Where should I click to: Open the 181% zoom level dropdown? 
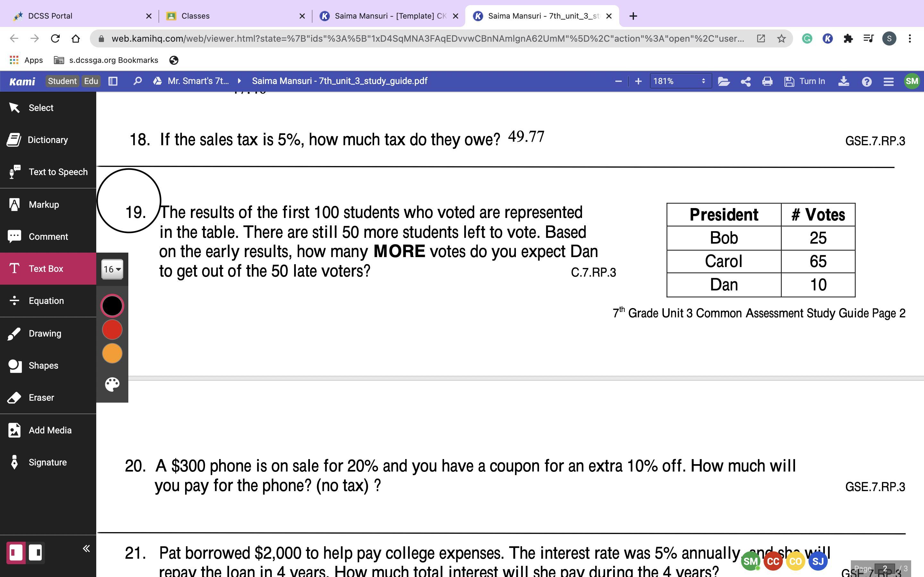click(680, 81)
